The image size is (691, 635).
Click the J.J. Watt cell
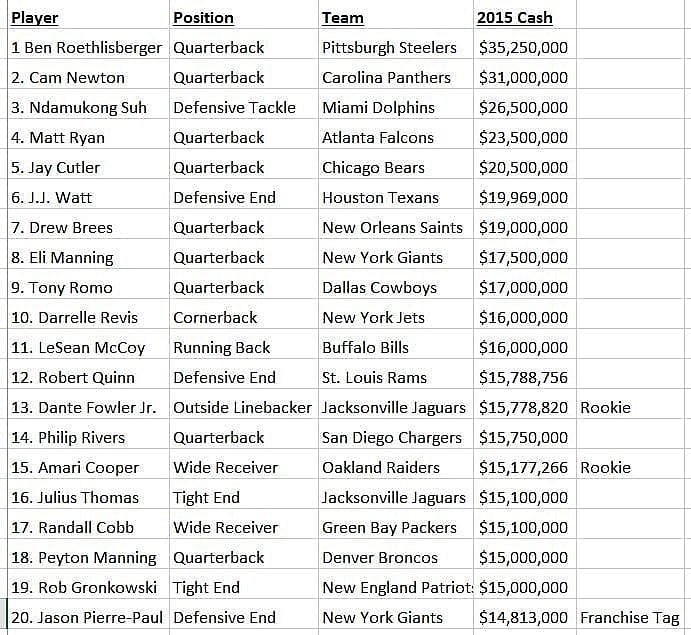(x=54, y=197)
